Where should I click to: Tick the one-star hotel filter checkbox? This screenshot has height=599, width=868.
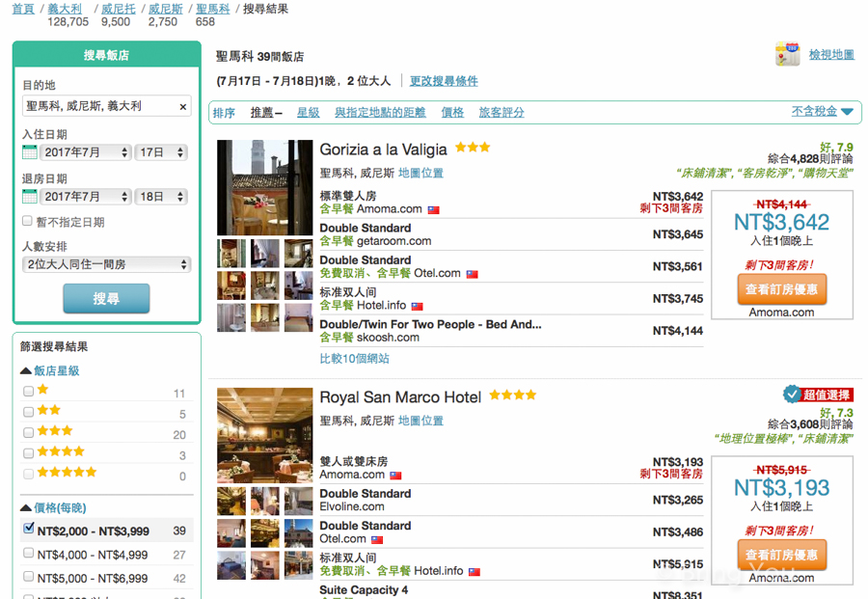tap(28, 392)
